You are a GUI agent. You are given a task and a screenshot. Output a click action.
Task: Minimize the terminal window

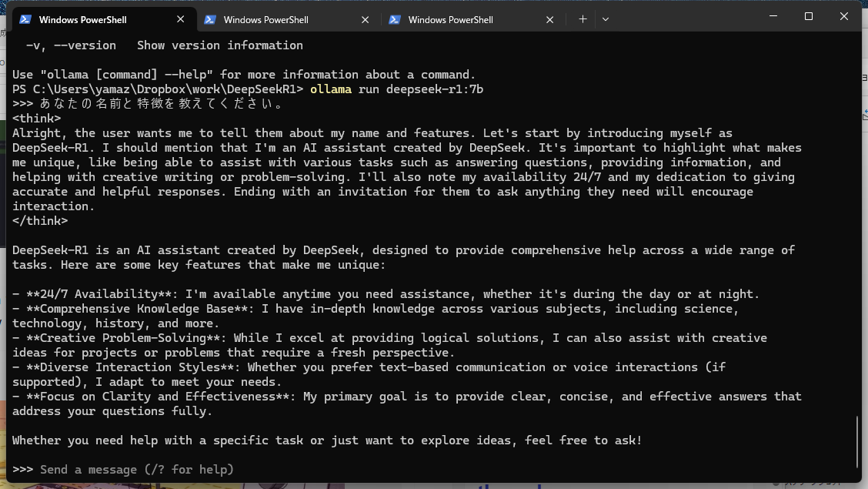773,16
